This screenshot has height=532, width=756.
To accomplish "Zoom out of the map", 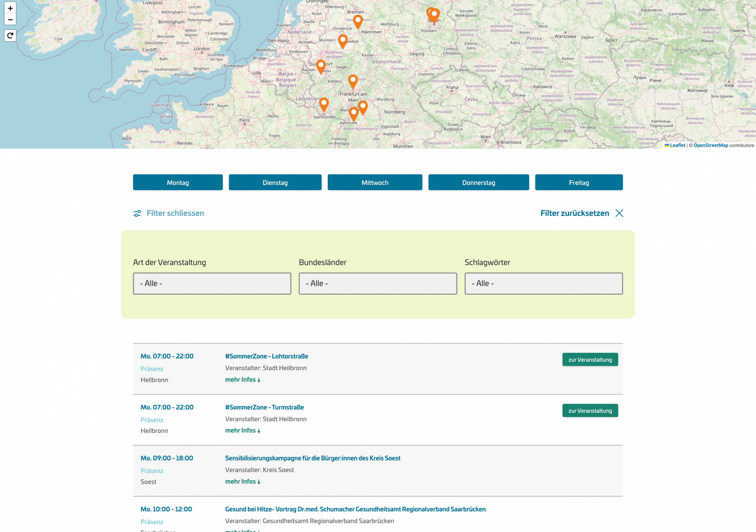I will tap(10, 20).
